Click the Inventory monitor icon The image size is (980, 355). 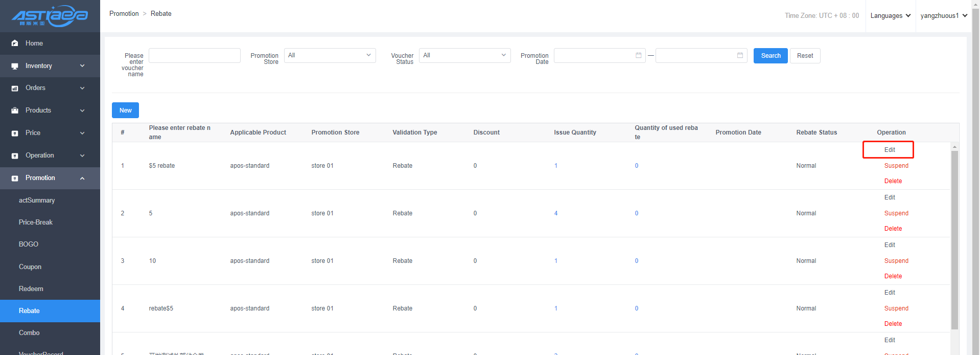click(15, 66)
